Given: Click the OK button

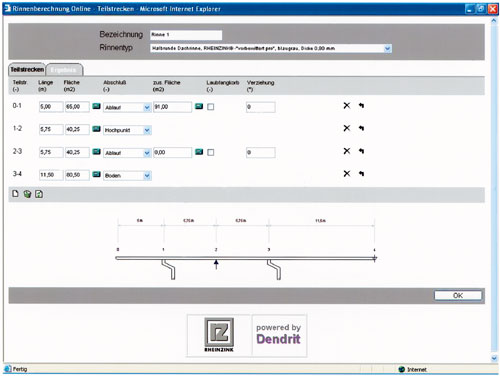Looking at the screenshot, I should [458, 295].
